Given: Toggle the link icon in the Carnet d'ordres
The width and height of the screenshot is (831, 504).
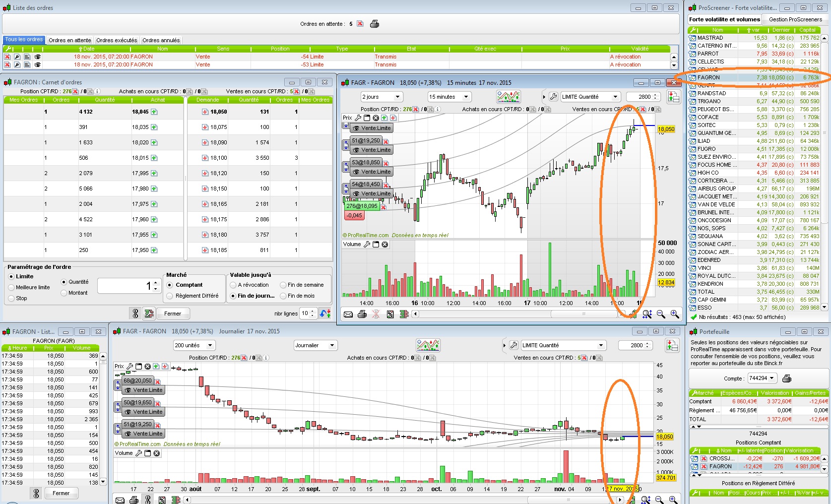Looking at the screenshot, I should pyautogui.click(x=135, y=314).
